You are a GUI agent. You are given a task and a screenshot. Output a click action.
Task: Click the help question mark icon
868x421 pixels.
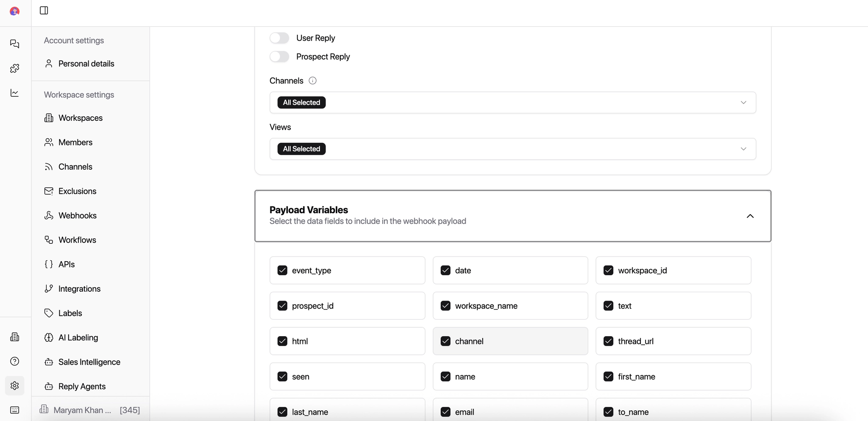point(15,361)
